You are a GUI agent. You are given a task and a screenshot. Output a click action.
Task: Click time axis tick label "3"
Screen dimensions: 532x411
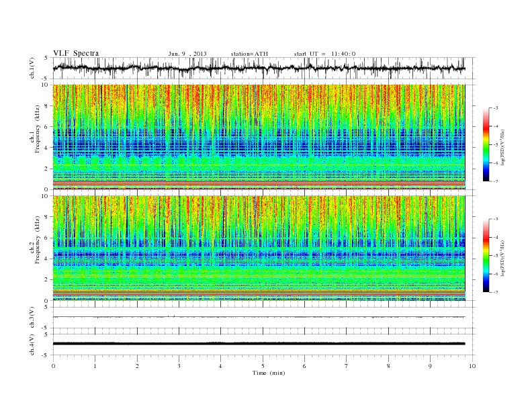[x=179, y=366]
